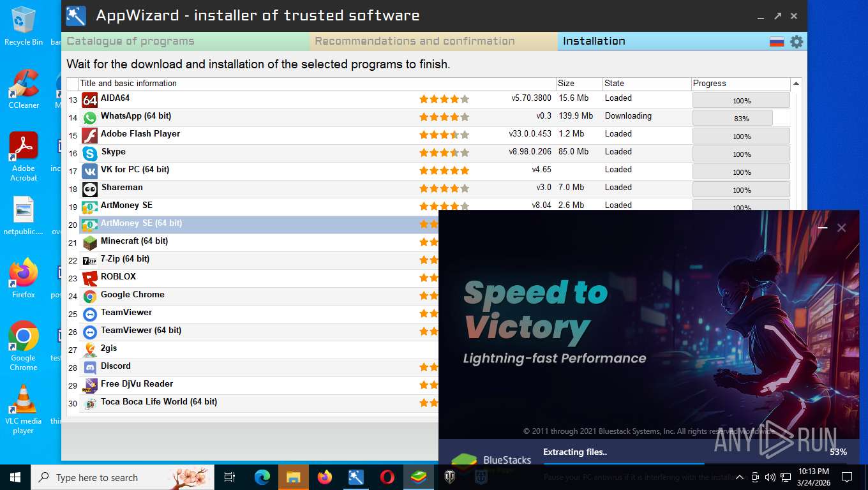Click the WhatsApp (64 bit) icon
The width and height of the screenshot is (868, 490).
coord(90,117)
